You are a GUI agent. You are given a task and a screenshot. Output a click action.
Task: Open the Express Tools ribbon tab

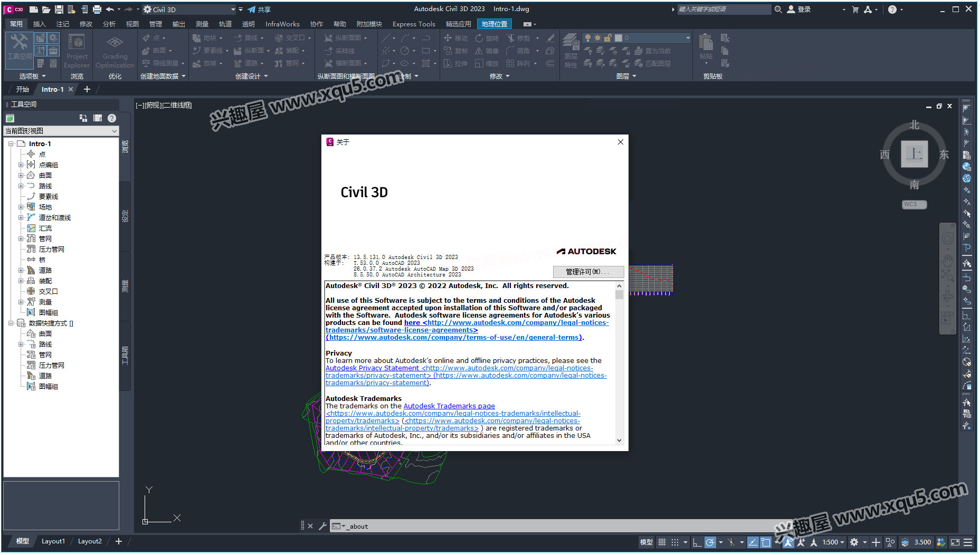(x=414, y=24)
